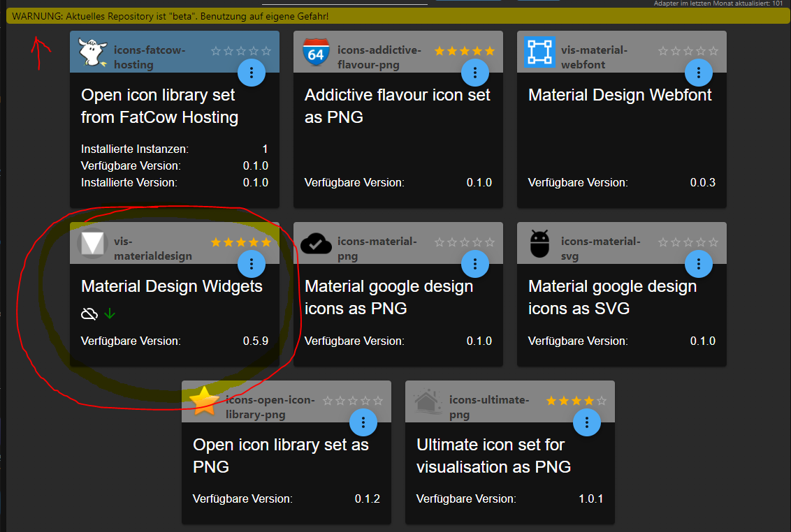Click the crossed-out cloud icon on Material Design Widgets
This screenshot has width=791, height=532.
(x=89, y=313)
